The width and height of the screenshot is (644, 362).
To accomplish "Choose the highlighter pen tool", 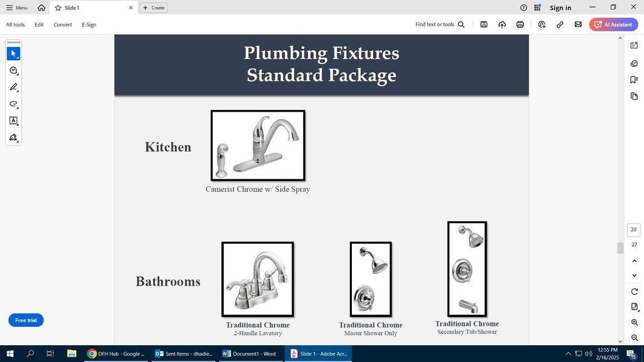I will pyautogui.click(x=13, y=87).
